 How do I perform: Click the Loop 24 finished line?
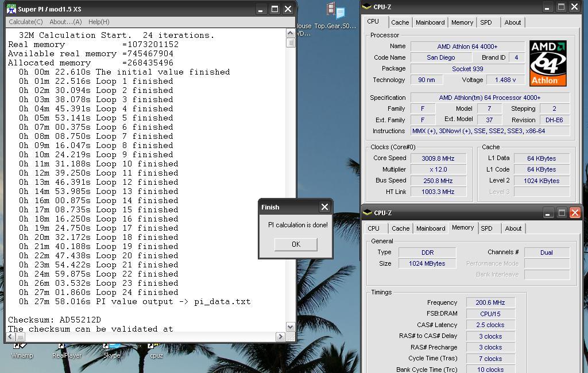click(99, 293)
